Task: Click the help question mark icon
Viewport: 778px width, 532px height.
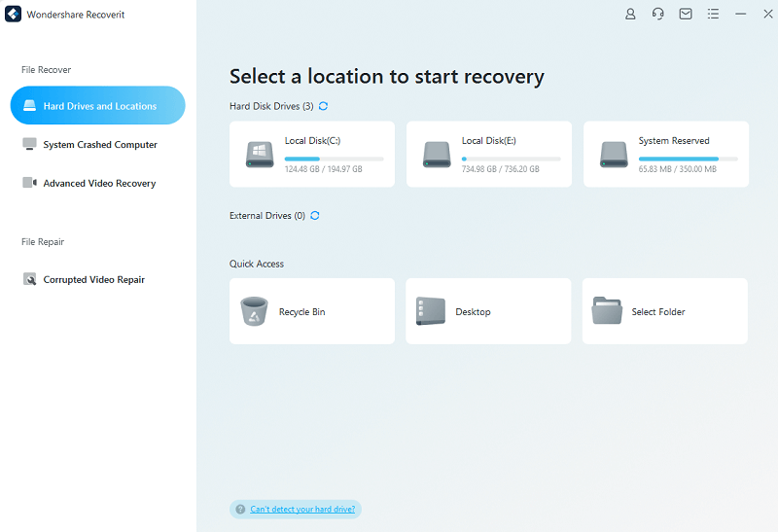Action: [x=238, y=509]
